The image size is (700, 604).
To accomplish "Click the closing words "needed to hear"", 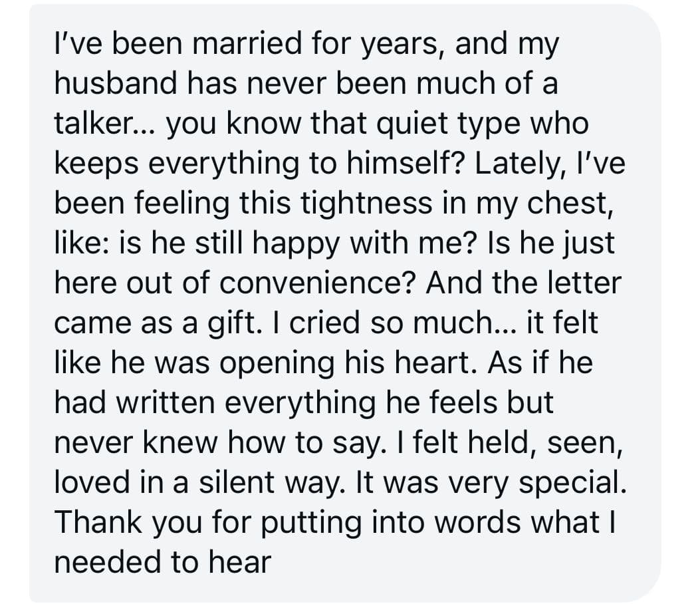I will pos(163,563).
